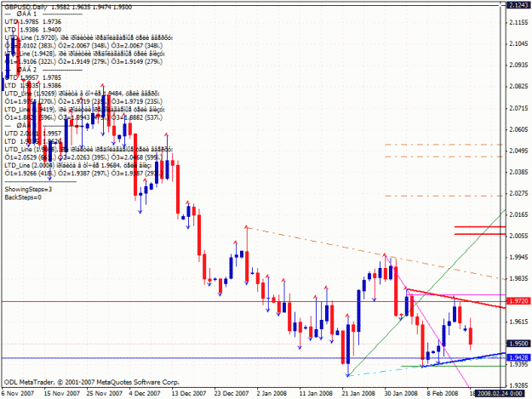
Task: Click the blue 1.9428 price label
Action: point(518,357)
